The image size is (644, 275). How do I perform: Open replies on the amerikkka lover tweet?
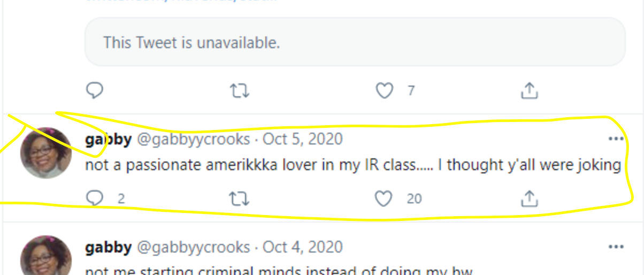(x=95, y=199)
